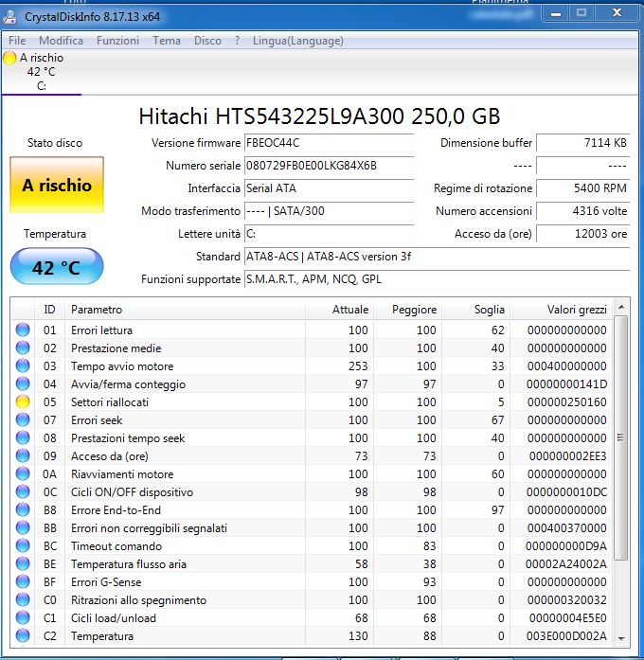Click the Standard field ATA8-ACS
Screen dimensions: 644x660
[437, 257]
